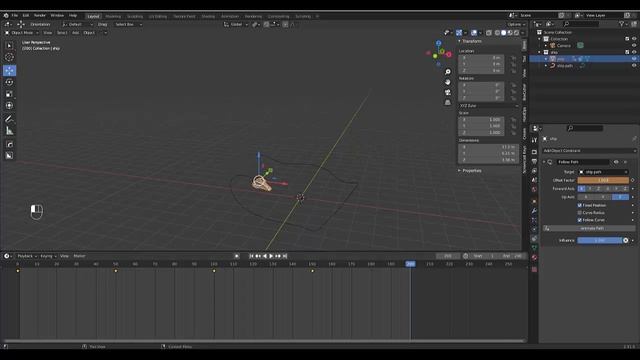Open the Options dropdown in viewport header
This screenshot has width=640, height=360.
click(516, 24)
